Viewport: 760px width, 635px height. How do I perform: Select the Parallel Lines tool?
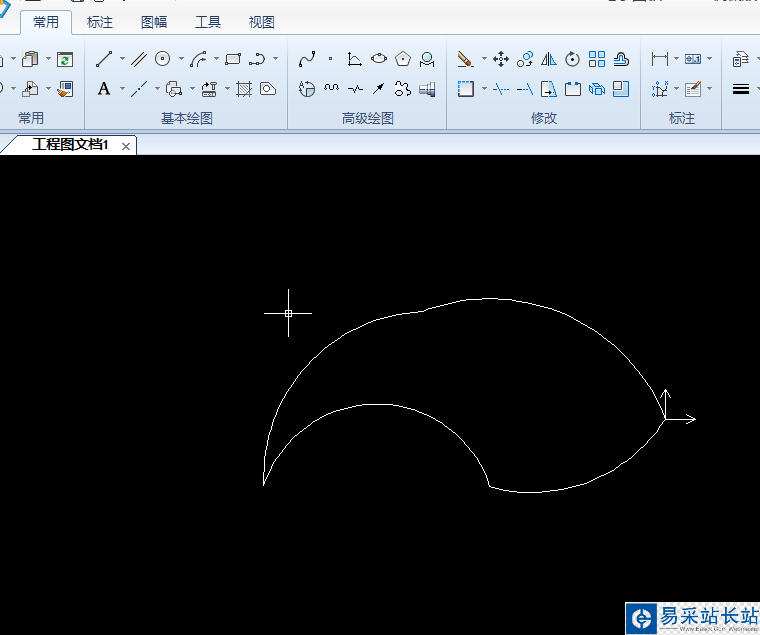(139, 59)
